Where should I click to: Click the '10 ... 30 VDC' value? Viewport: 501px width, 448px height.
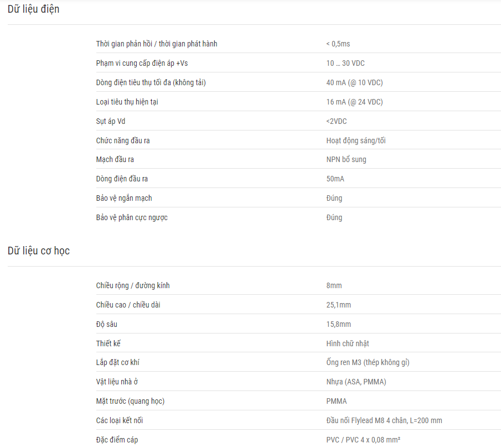click(x=345, y=63)
